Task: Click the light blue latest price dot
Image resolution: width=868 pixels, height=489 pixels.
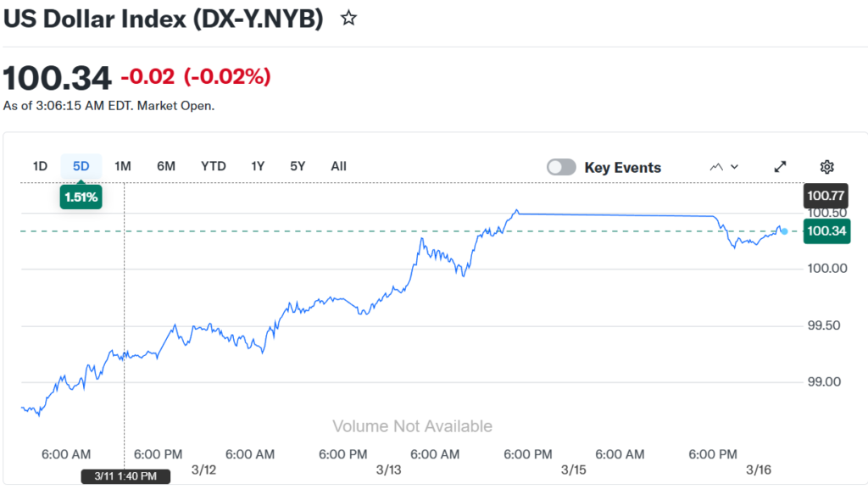Action: point(784,231)
